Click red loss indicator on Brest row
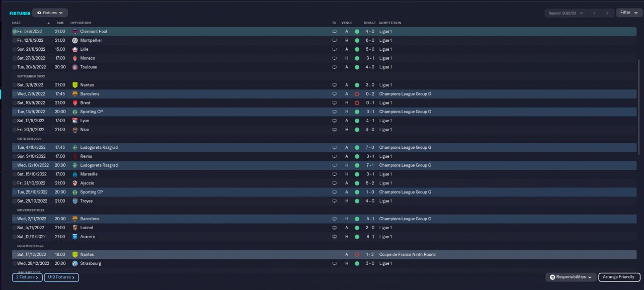Viewport: 644px width, 290px height. click(x=357, y=103)
